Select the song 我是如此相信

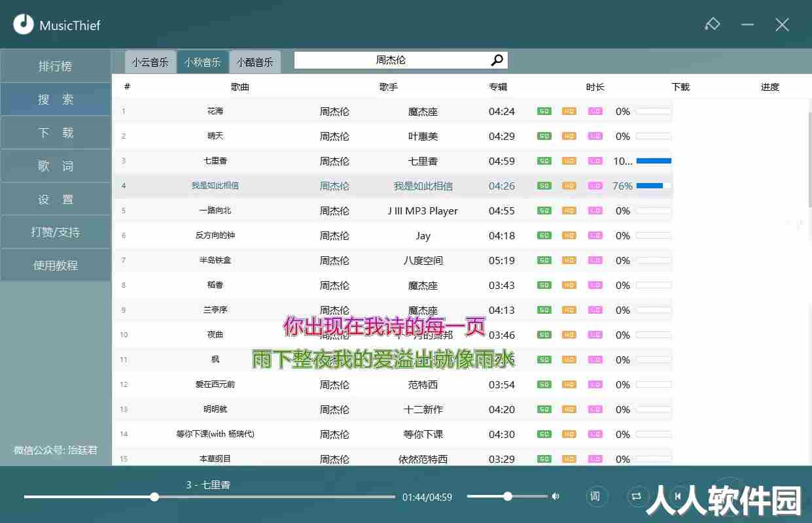coord(215,186)
